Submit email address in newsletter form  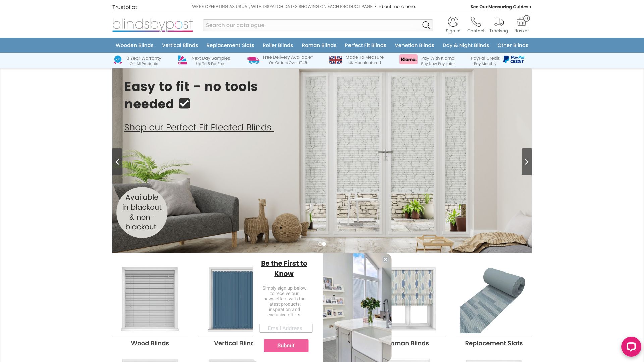[286, 345]
